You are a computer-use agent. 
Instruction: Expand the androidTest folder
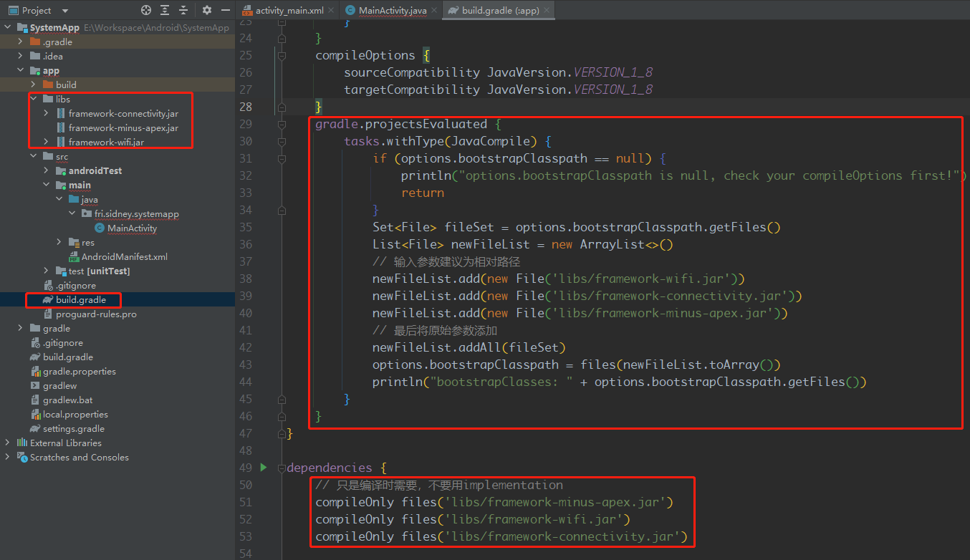(46, 171)
